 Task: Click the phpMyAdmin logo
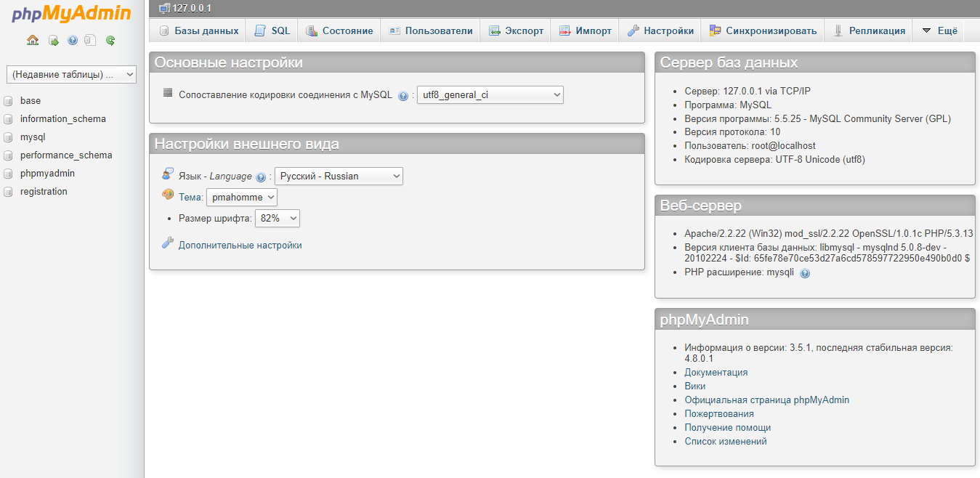tap(71, 15)
